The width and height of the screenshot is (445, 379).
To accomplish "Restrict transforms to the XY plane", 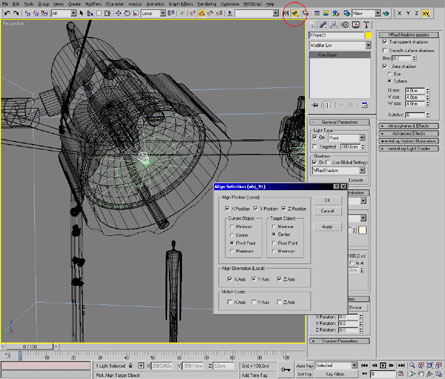I will 426,13.
